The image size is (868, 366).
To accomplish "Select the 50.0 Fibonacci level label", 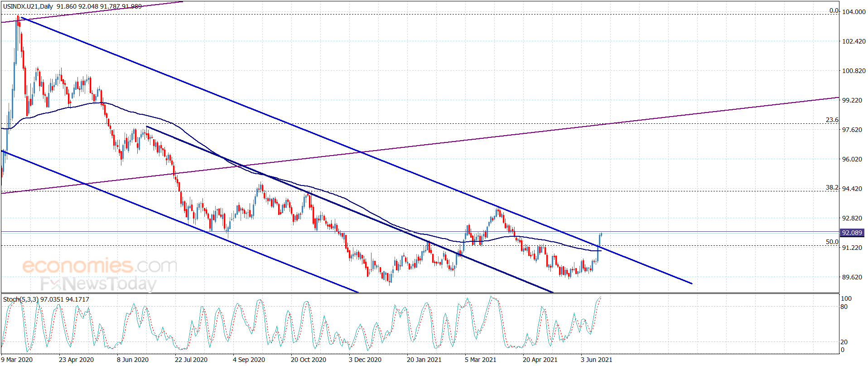I will 832,242.
